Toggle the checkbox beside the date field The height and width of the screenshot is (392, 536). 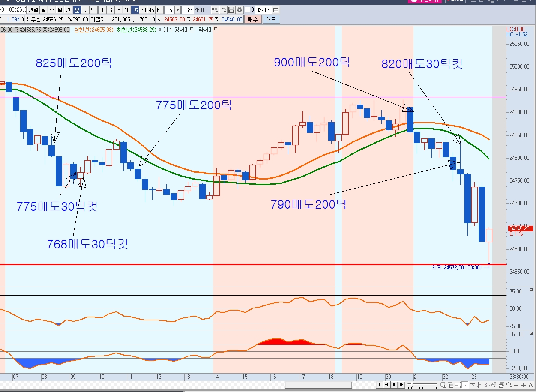point(247,10)
